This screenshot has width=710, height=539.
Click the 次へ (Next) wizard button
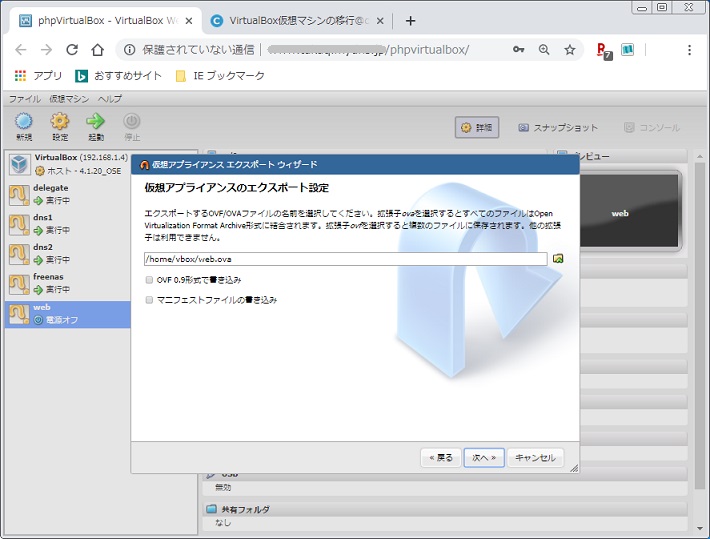tap(484, 457)
